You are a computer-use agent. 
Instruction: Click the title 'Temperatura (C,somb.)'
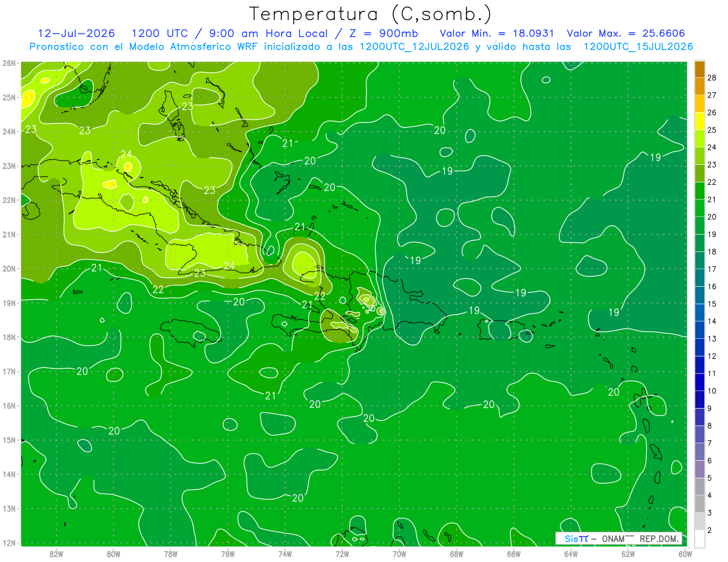point(371,15)
